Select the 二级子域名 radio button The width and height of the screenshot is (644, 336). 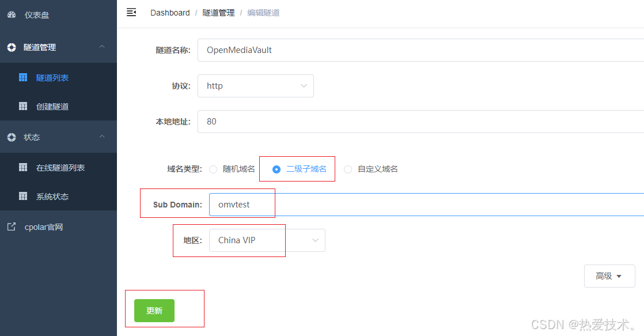pos(276,169)
